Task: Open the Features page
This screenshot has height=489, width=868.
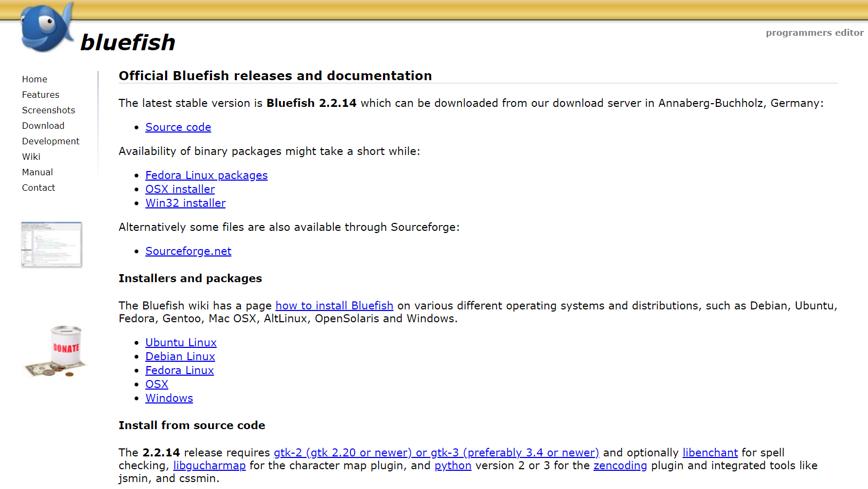Action: click(41, 95)
